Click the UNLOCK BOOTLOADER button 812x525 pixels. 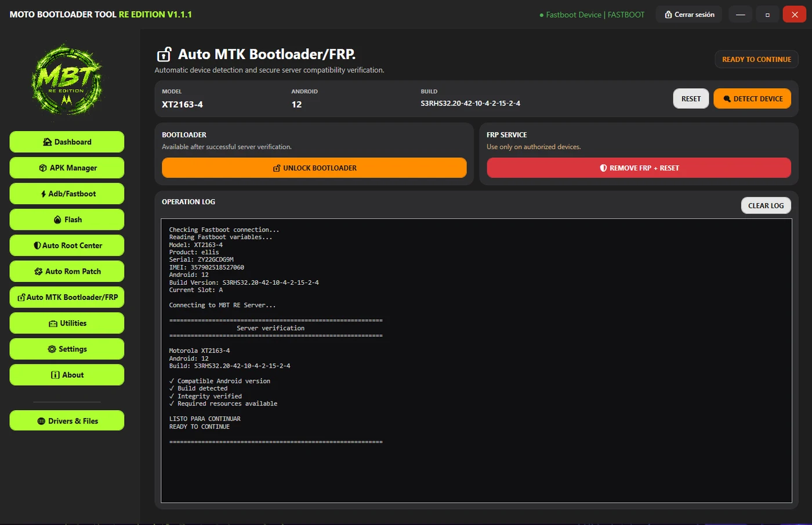pyautogui.click(x=314, y=168)
